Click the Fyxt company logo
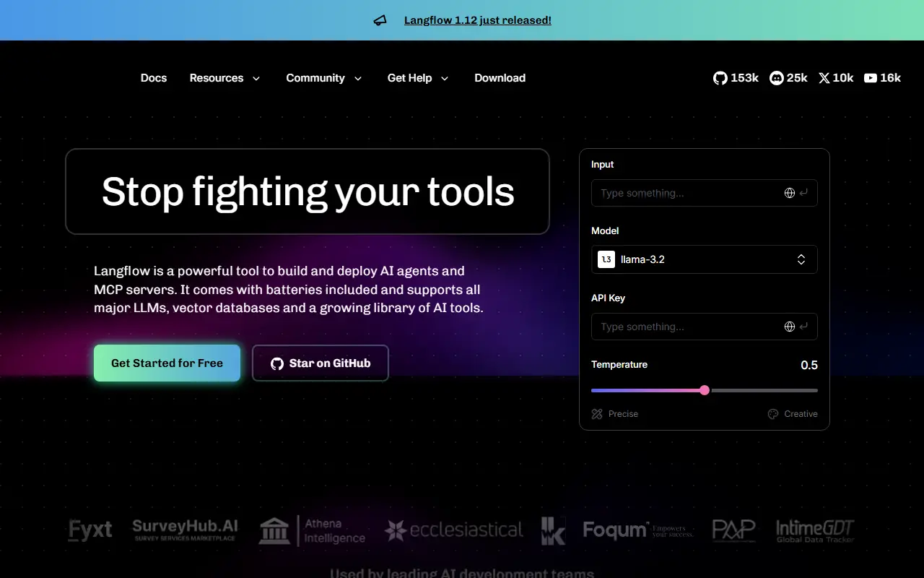Viewport: 924px width, 578px height. click(90, 530)
